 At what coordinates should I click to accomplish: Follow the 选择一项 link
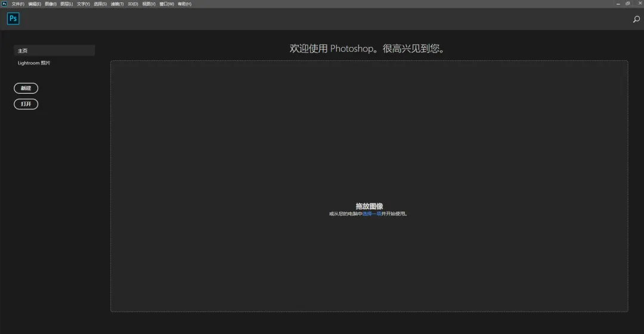(x=371, y=214)
